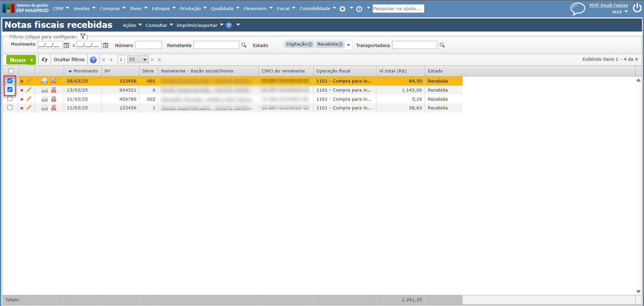Print invoice number 654321
The image size is (644, 306).
[x=44, y=90]
